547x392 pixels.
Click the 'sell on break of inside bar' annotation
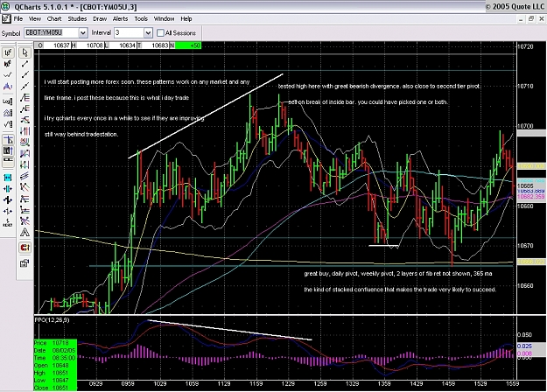click(x=368, y=102)
